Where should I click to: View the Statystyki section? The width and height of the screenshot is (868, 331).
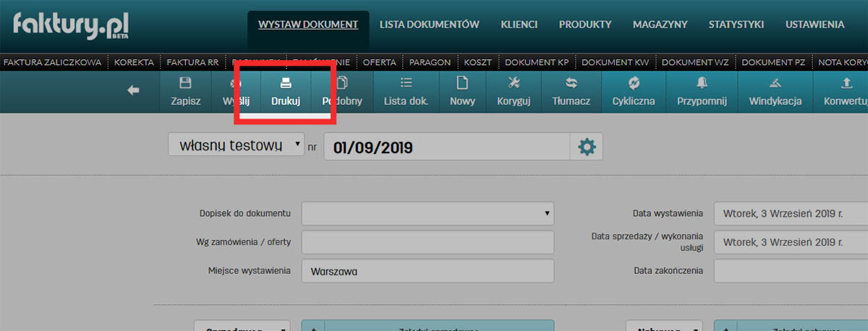pyautogui.click(x=736, y=25)
